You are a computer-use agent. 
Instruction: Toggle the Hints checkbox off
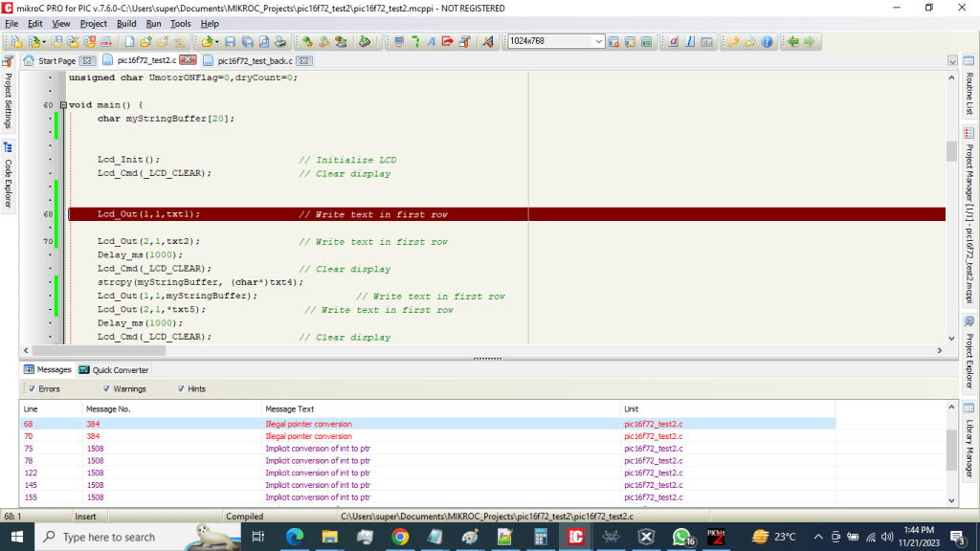click(x=181, y=388)
